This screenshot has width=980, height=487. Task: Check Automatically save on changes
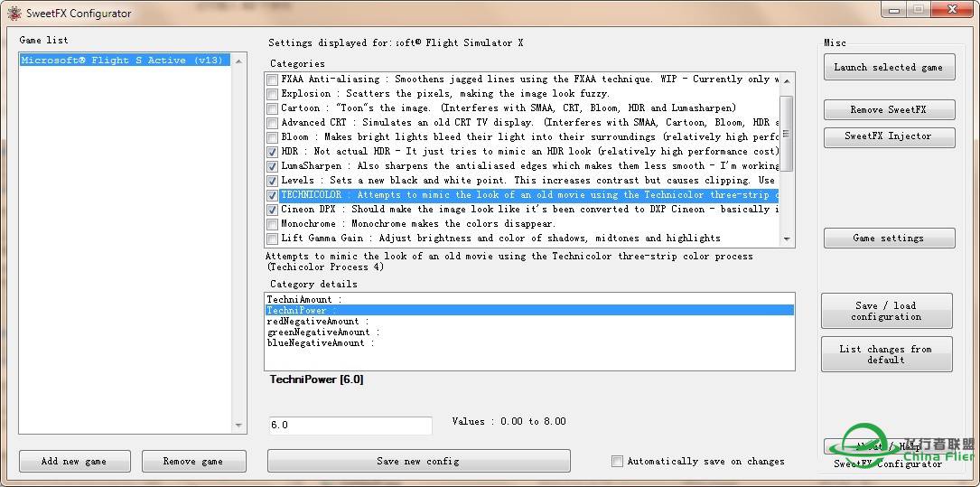pos(617,462)
